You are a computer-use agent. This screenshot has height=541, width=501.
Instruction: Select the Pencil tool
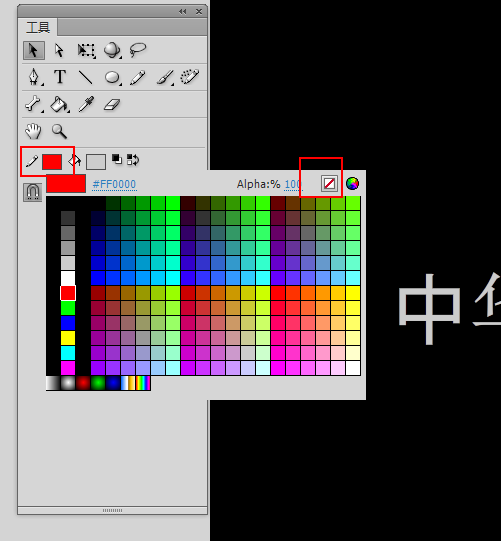point(138,77)
